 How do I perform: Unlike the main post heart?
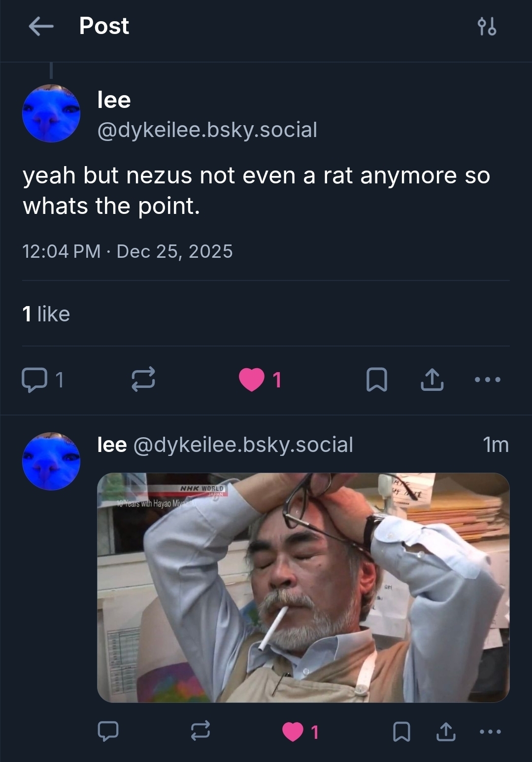(252, 380)
